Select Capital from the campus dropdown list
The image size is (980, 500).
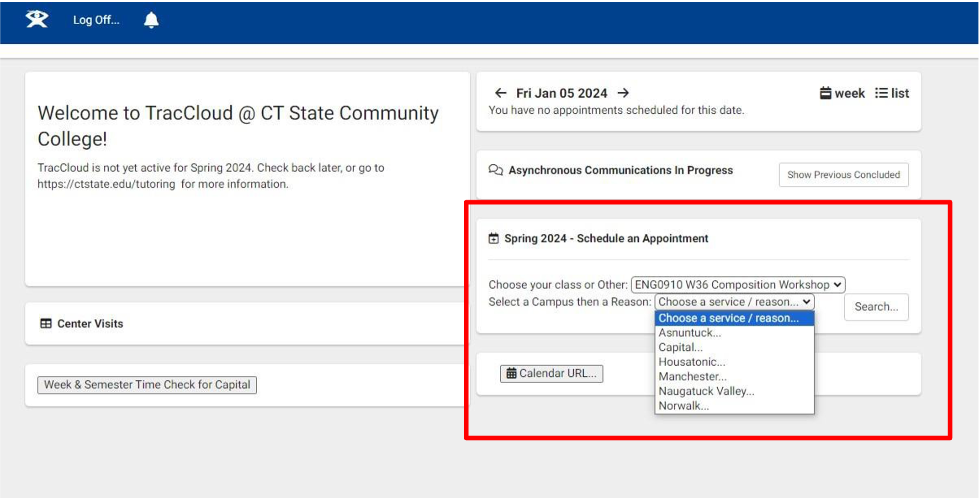pyautogui.click(x=680, y=347)
